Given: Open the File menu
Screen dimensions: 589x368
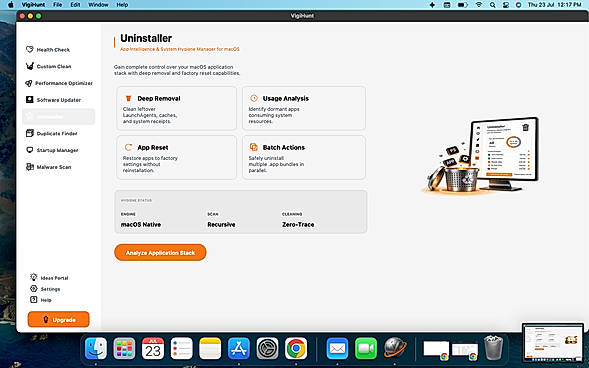Looking at the screenshot, I should click(x=57, y=5).
